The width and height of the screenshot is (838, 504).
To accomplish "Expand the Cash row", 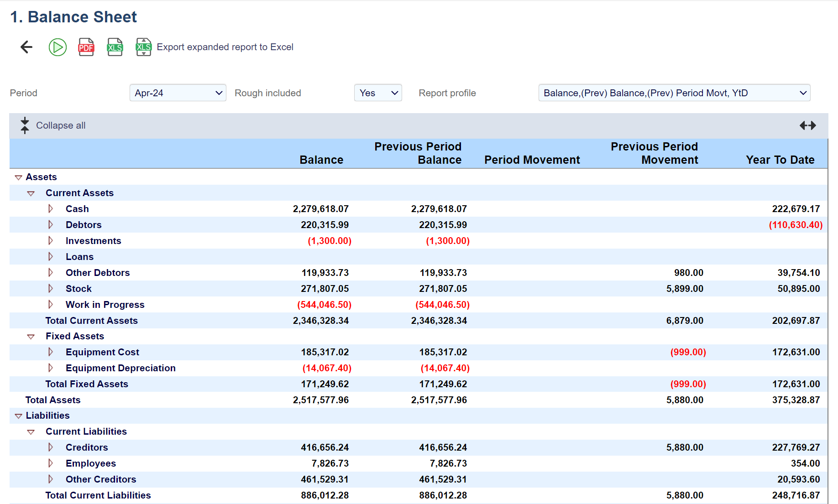I will (51, 209).
